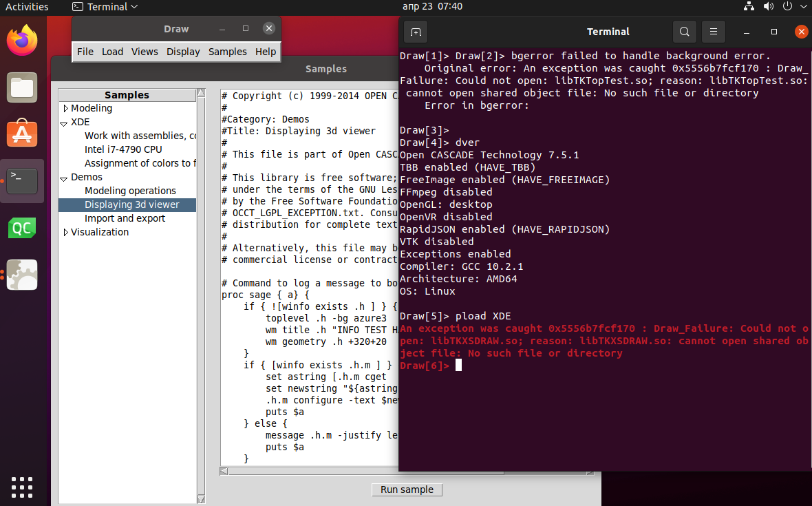Show Applications grid button
812x506 pixels.
point(23,486)
